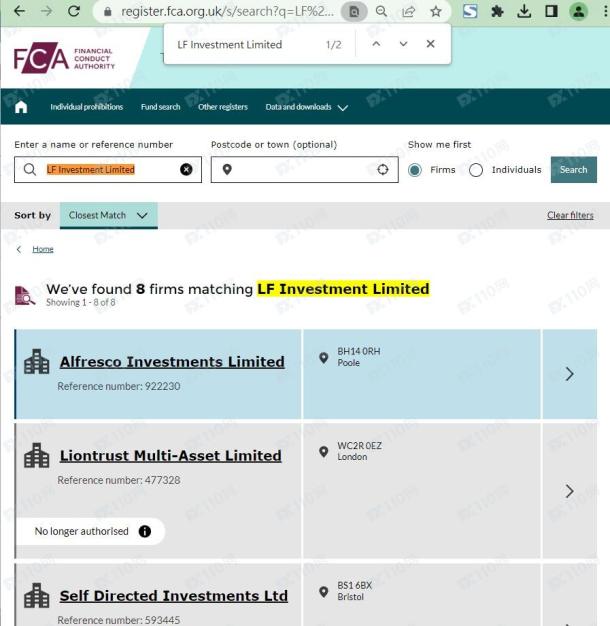Screen dimensions: 610x626
Task: Click the map pin icon in postcode field
Action: click(x=227, y=170)
